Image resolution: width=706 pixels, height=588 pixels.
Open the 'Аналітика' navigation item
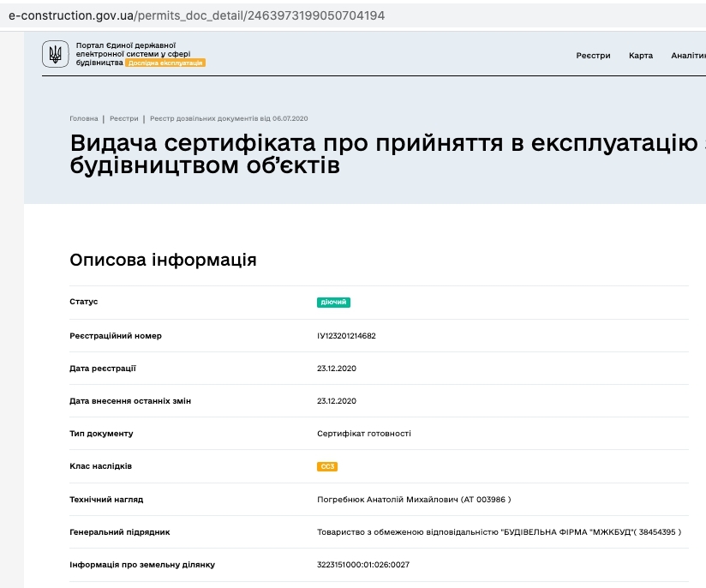pos(689,56)
